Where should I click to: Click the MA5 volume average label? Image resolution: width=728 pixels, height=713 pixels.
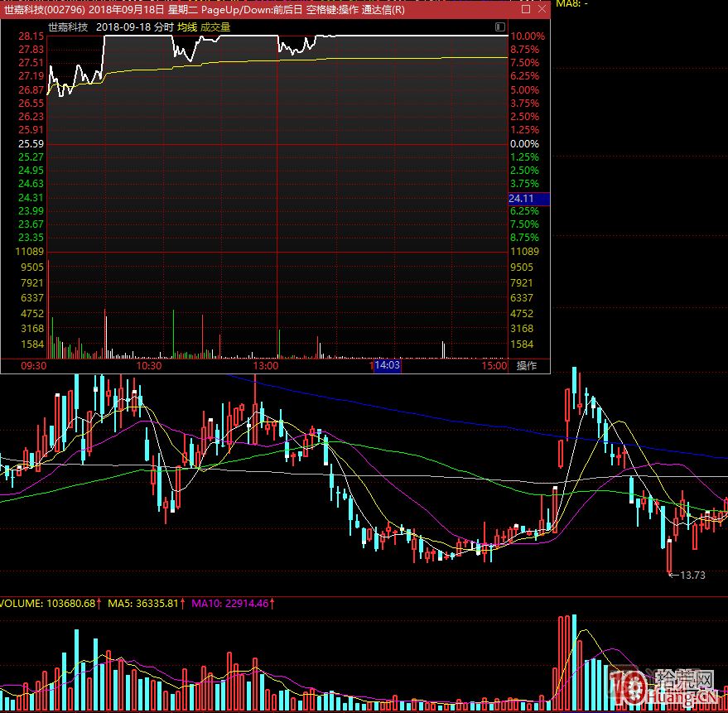(146, 604)
